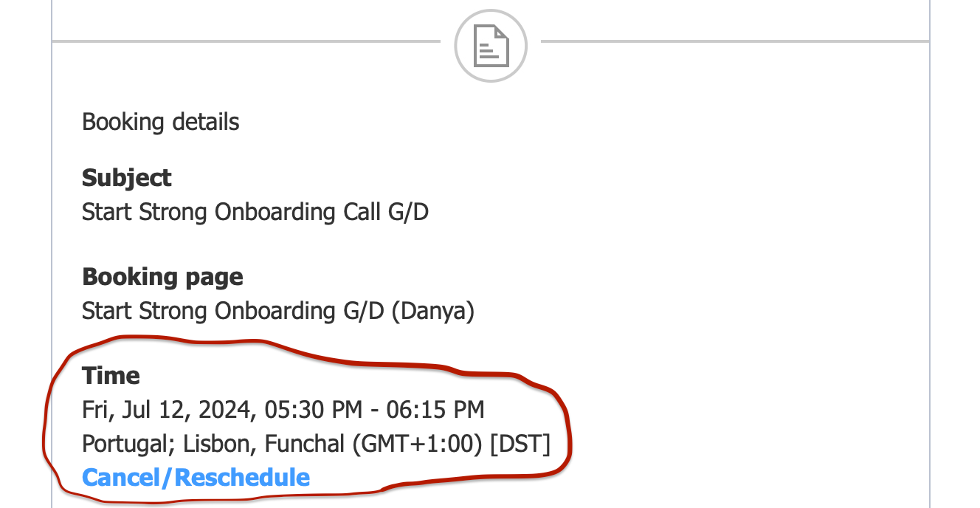Open the Cancel/Reschedule link
The image size is (980, 508).
pyautogui.click(x=196, y=478)
